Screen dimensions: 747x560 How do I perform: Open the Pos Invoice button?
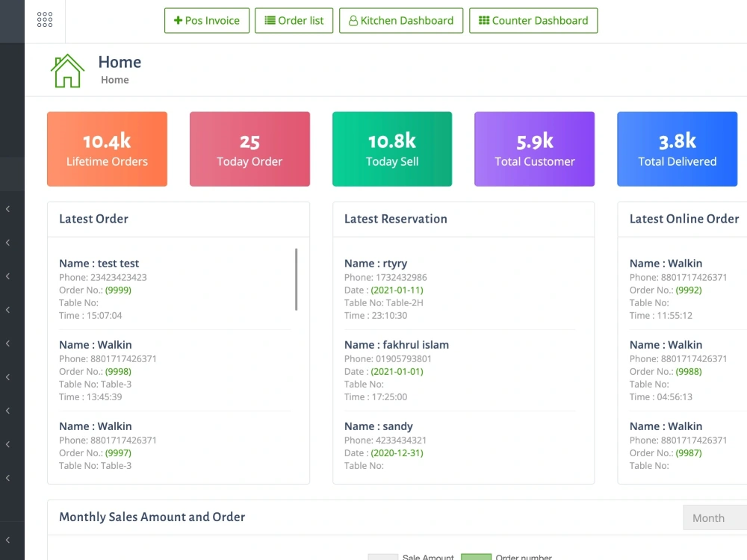[x=207, y=20]
